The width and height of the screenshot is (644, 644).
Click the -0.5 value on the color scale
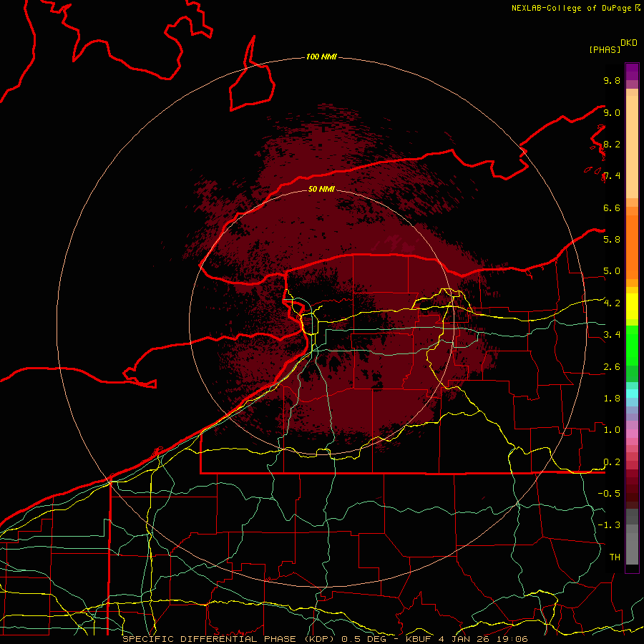(x=609, y=493)
